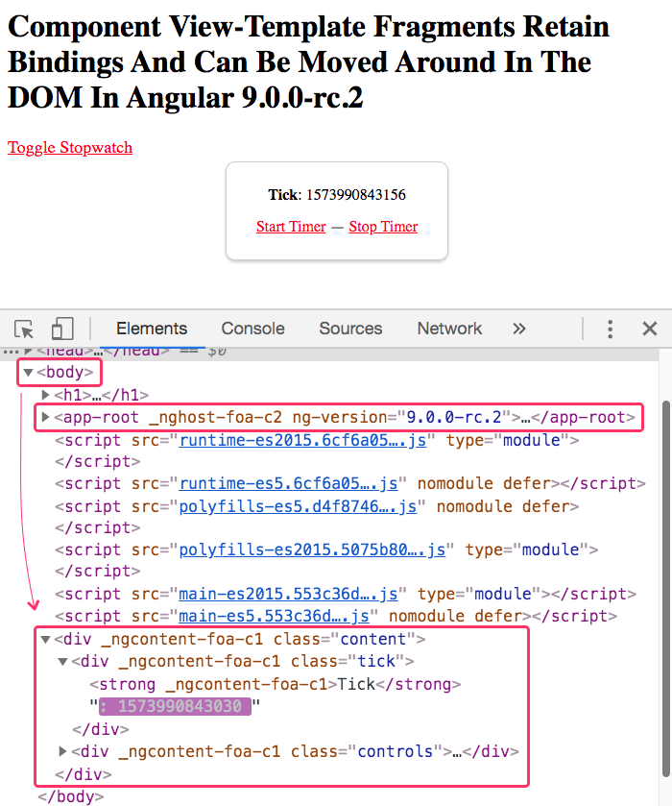Toggle the device toolbar icon
672x806 pixels.
[x=62, y=329]
